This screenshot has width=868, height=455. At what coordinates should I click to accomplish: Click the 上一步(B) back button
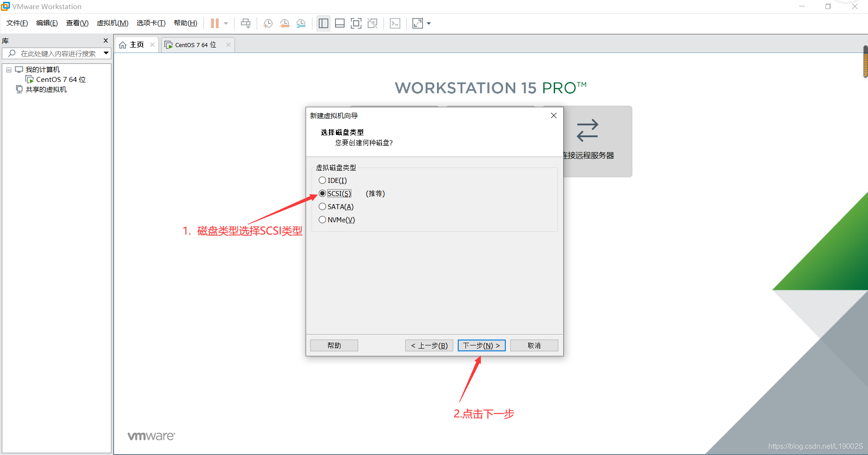point(429,345)
